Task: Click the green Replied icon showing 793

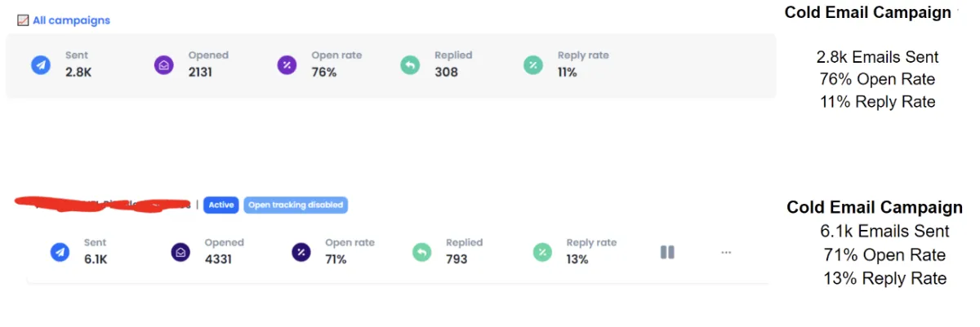Action: point(421,252)
